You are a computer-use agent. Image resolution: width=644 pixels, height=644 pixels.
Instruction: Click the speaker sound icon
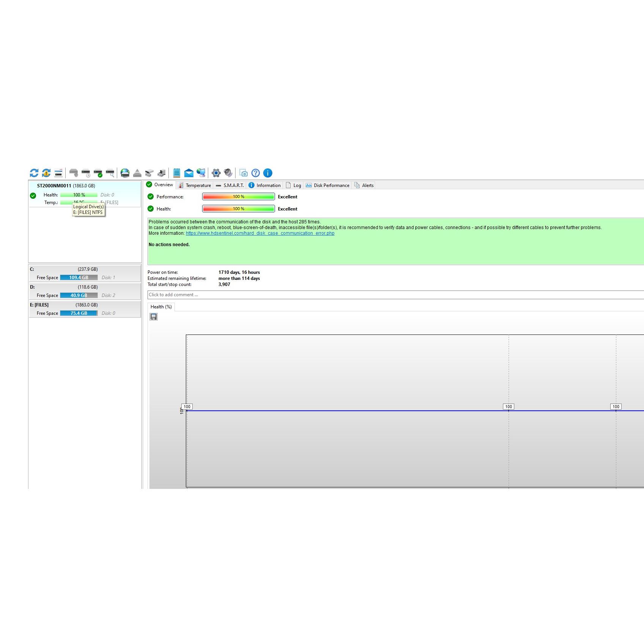pos(228,173)
